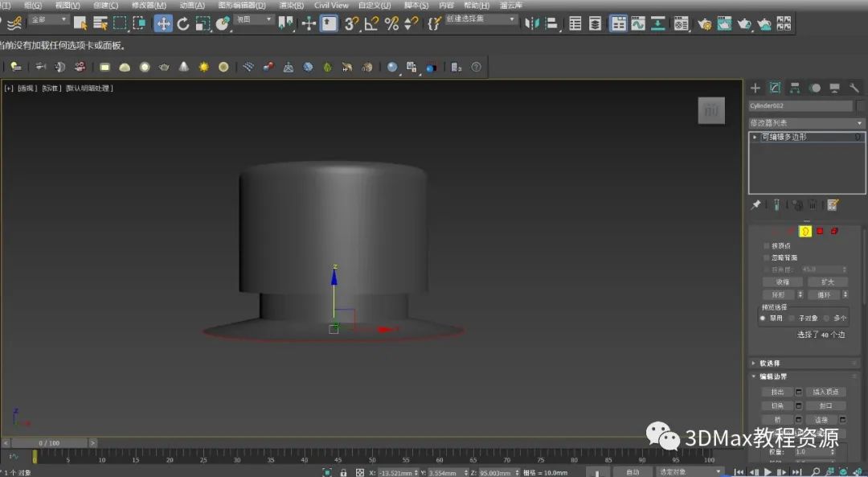
Task: Open the Civil View menu
Action: (x=331, y=5)
